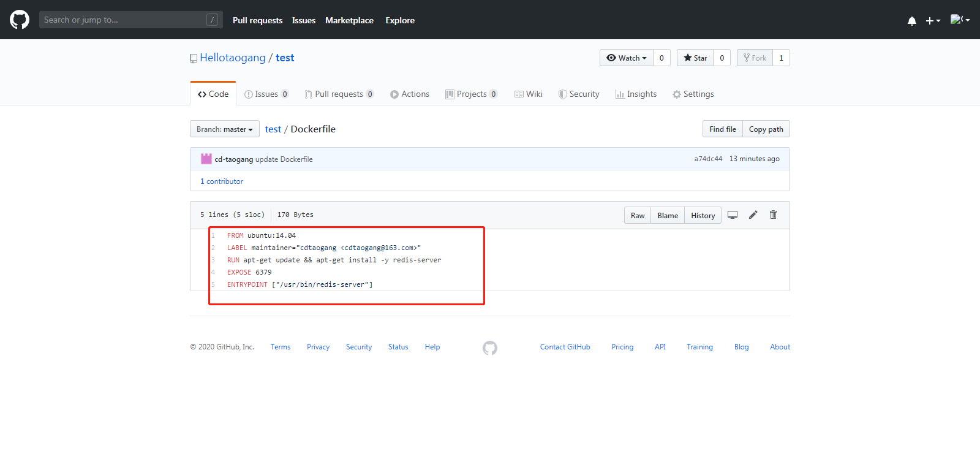Go to test root in file breadcrumb

click(x=273, y=129)
